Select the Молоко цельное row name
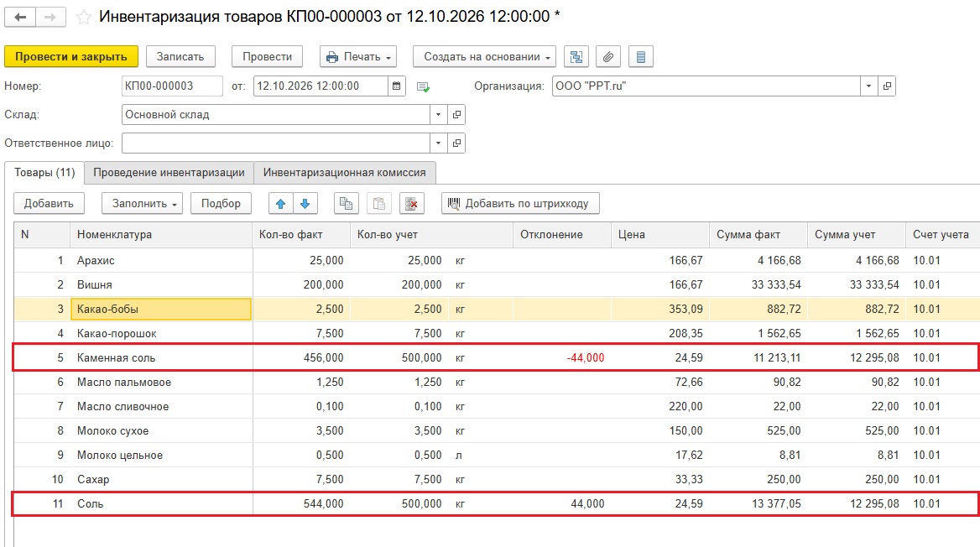Viewport: 980px width, 547px height. click(x=120, y=456)
